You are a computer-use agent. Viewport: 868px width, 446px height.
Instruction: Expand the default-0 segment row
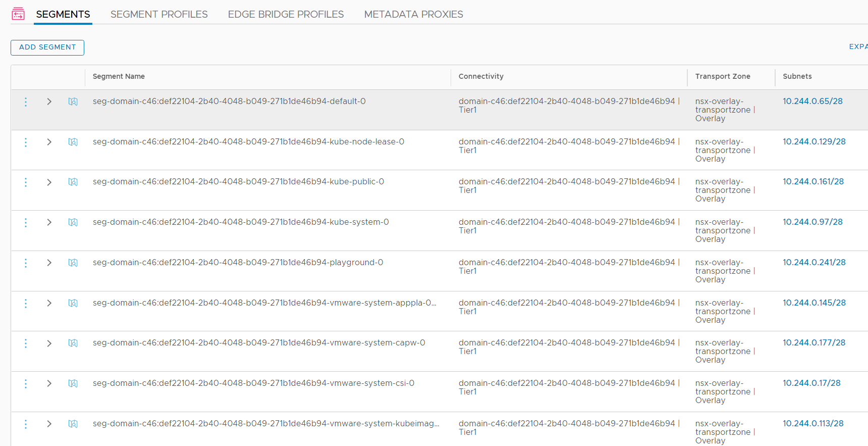click(x=49, y=102)
